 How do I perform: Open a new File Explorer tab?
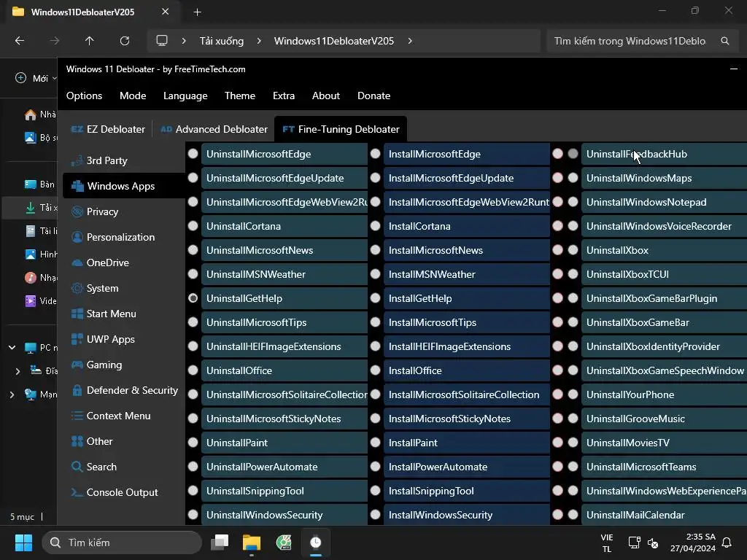(x=197, y=12)
